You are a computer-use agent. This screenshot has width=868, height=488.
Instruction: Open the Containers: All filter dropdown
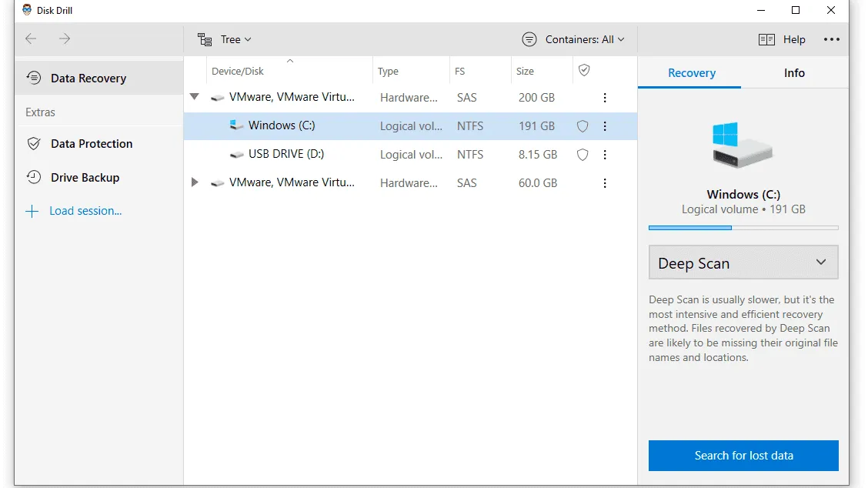(x=573, y=39)
